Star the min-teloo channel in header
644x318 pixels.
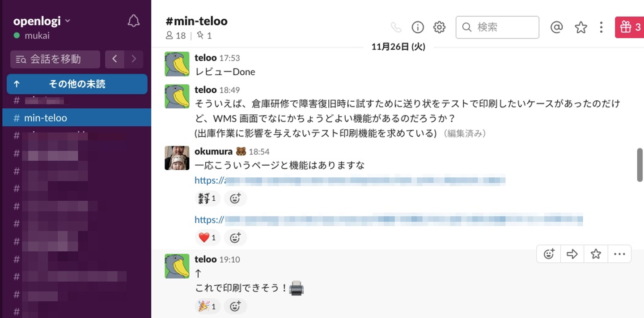[580, 27]
